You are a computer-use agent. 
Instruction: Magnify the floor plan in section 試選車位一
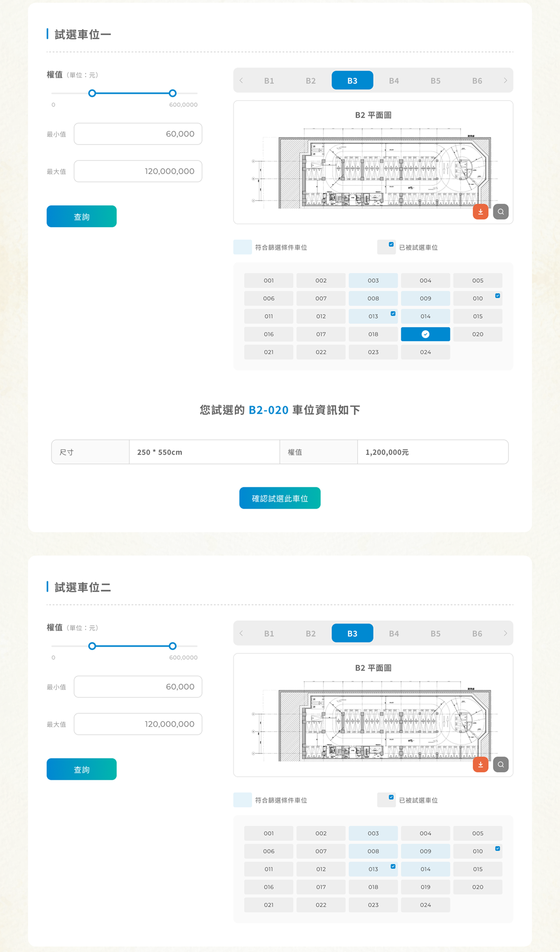(500, 212)
